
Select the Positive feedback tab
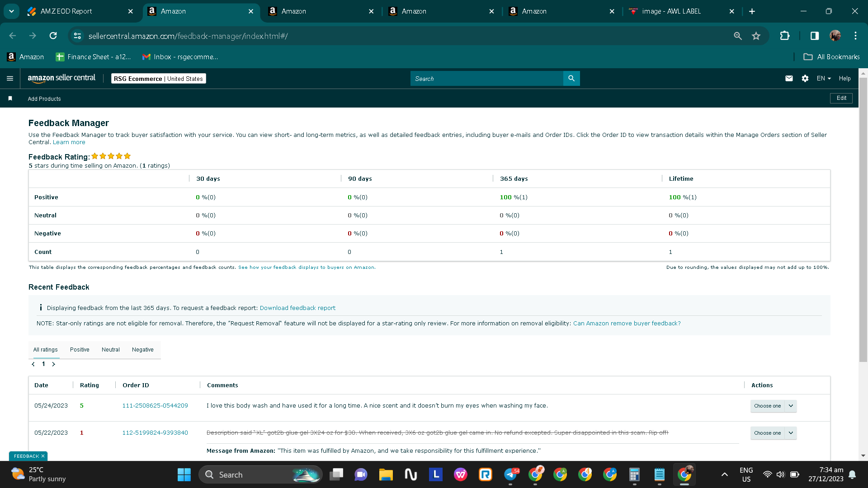[x=80, y=350]
